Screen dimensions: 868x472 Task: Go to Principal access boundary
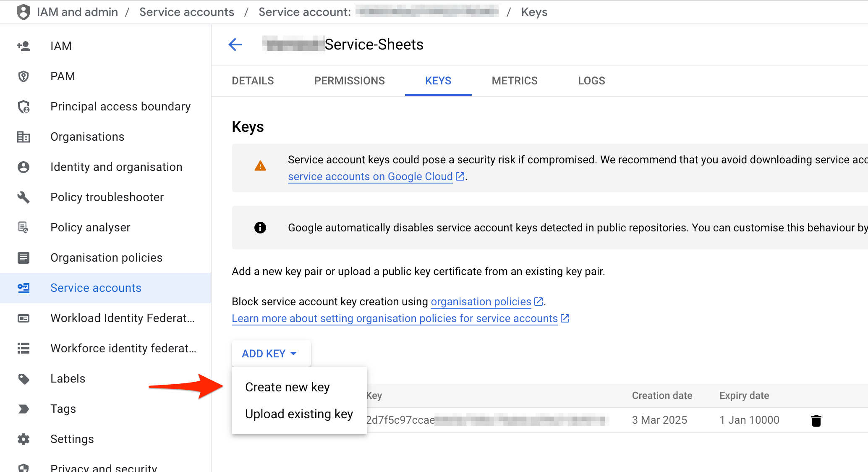pyautogui.click(x=105, y=106)
